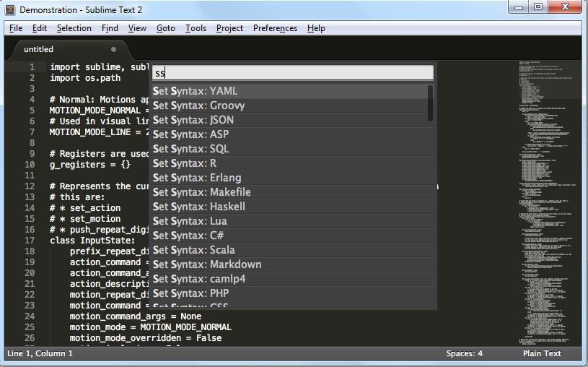Open the Preferences menu
This screenshot has width=588, height=367.
(275, 28)
